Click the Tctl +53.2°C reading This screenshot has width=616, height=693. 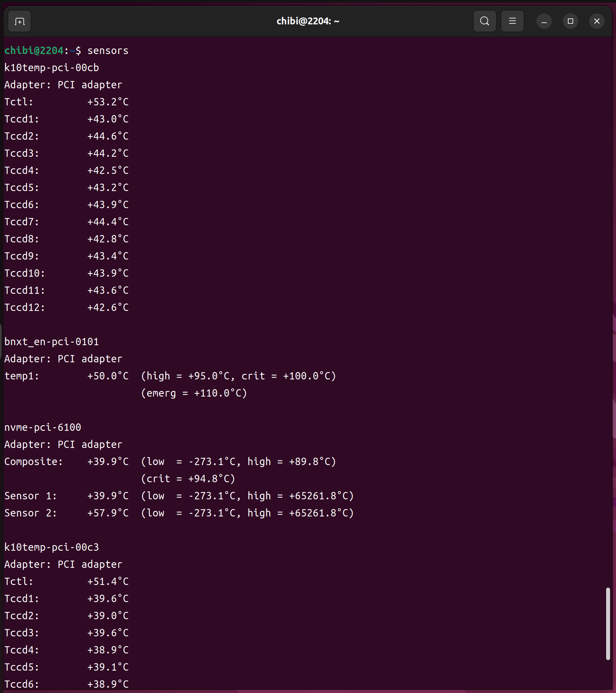[108, 102]
